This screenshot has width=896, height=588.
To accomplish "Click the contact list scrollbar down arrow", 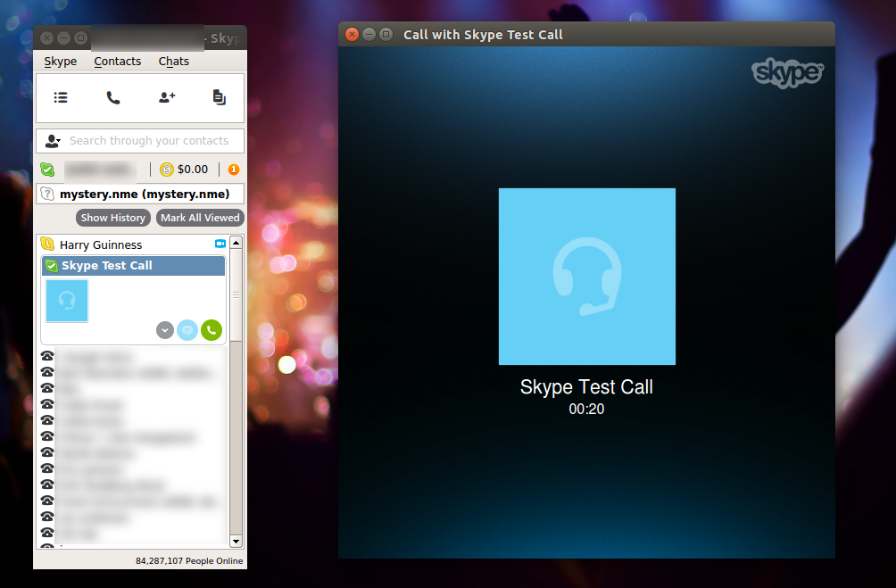I will [x=236, y=541].
